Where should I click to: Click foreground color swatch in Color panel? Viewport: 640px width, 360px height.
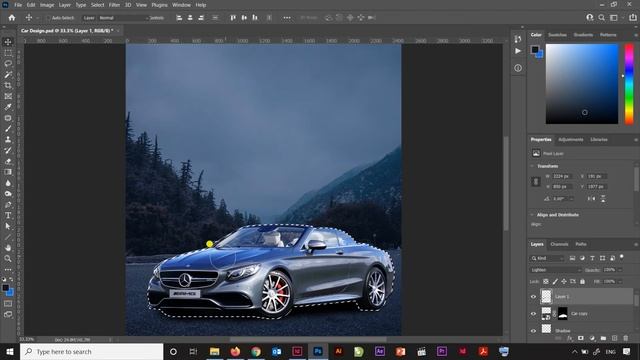coord(535,50)
